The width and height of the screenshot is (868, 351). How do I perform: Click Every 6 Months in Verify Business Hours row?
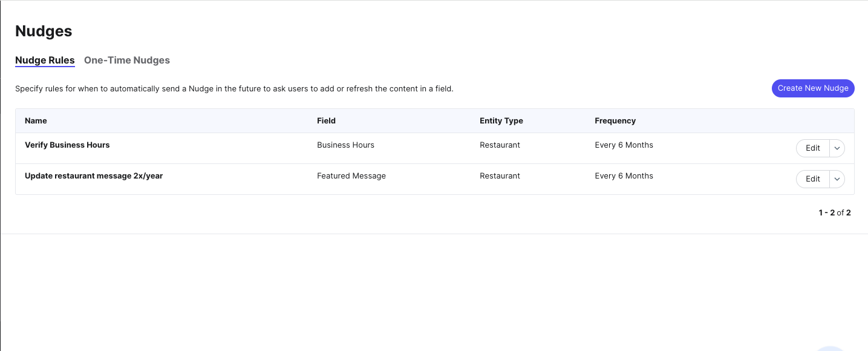pyautogui.click(x=624, y=145)
